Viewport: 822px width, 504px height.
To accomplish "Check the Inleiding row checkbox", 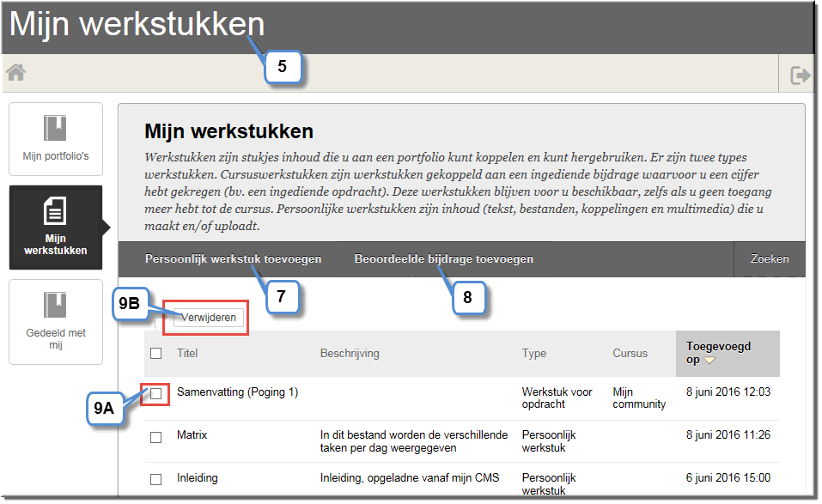I will pos(155,479).
